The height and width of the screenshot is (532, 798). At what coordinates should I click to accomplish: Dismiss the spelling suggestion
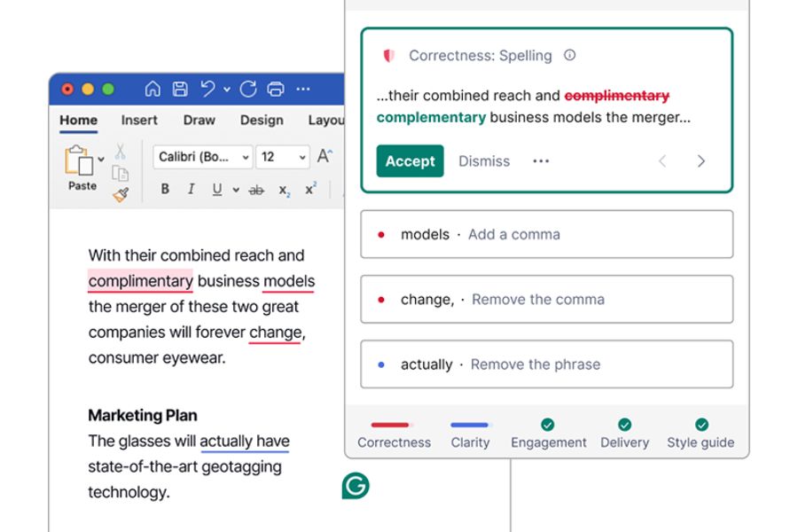click(484, 161)
